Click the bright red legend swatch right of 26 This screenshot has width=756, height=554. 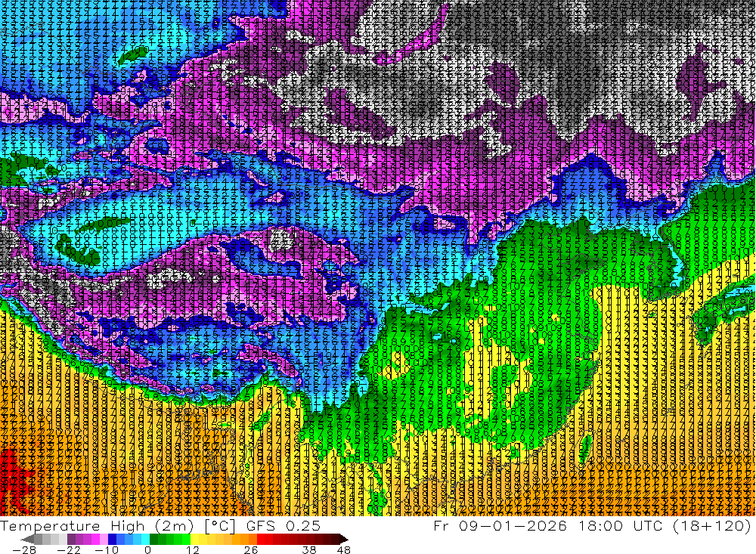coord(261,539)
